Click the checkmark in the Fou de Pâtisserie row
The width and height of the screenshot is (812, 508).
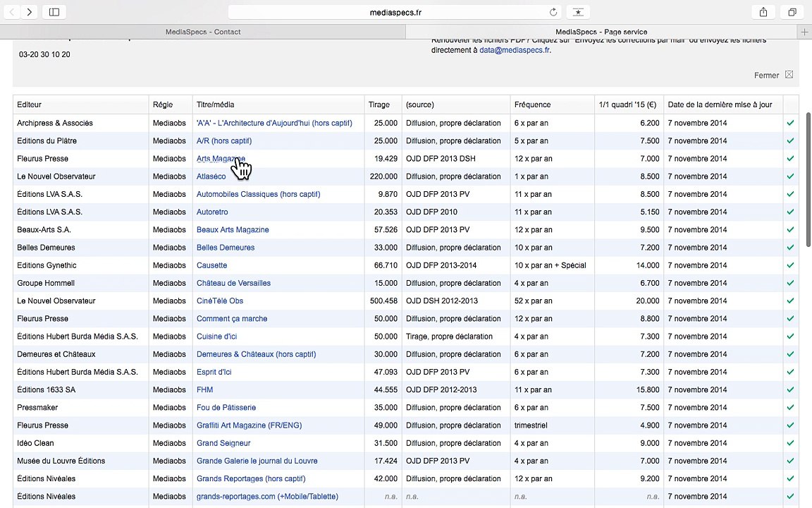click(790, 407)
